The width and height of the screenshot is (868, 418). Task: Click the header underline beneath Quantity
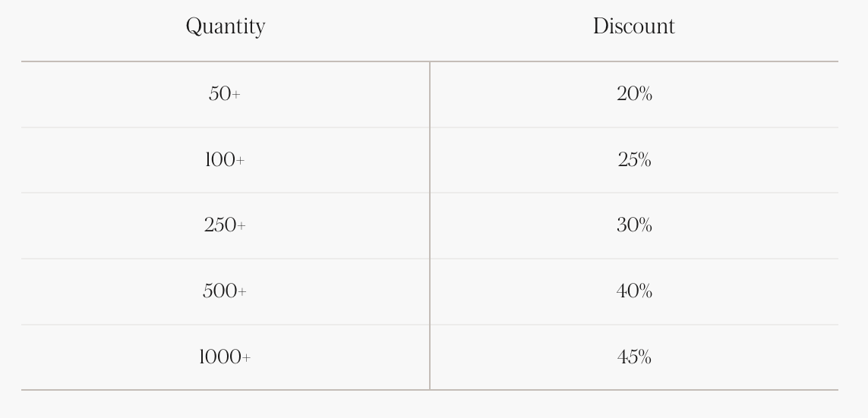(226, 61)
